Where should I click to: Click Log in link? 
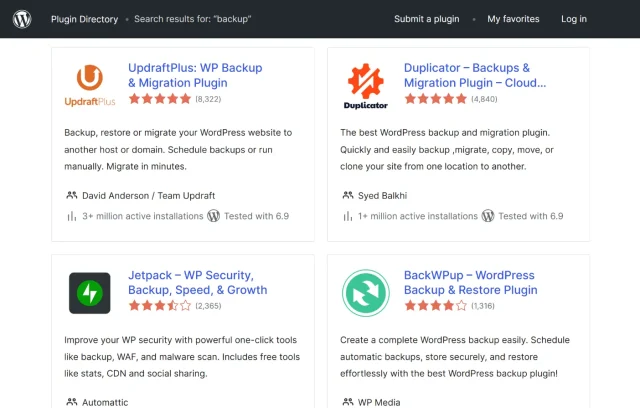[573, 19]
